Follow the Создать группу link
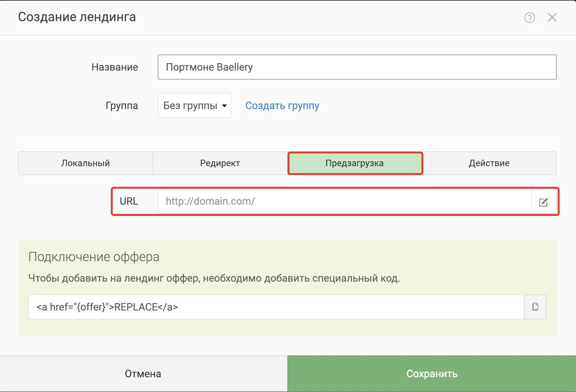This screenshot has width=576, height=392. (282, 106)
